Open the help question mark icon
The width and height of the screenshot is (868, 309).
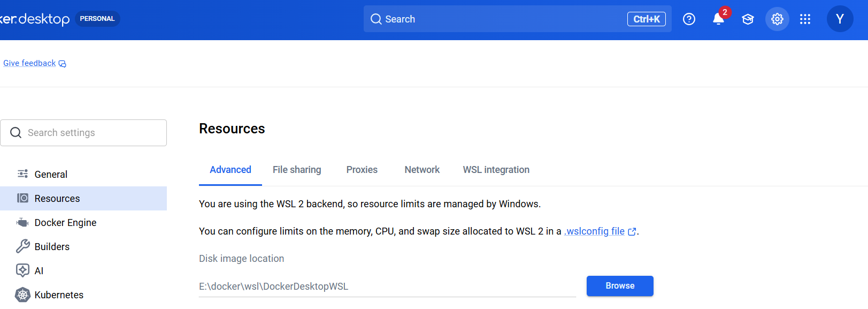click(689, 19)
